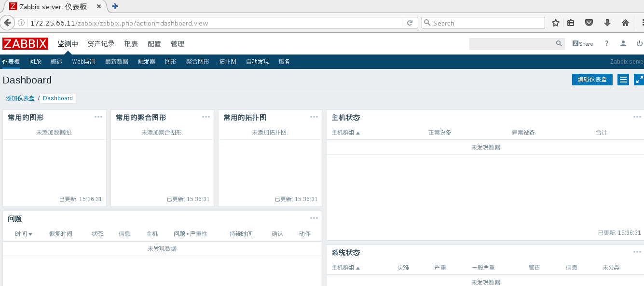Open the 监测中 main menu
This screenshot has width=644, height=286.
tap(68, 44)
